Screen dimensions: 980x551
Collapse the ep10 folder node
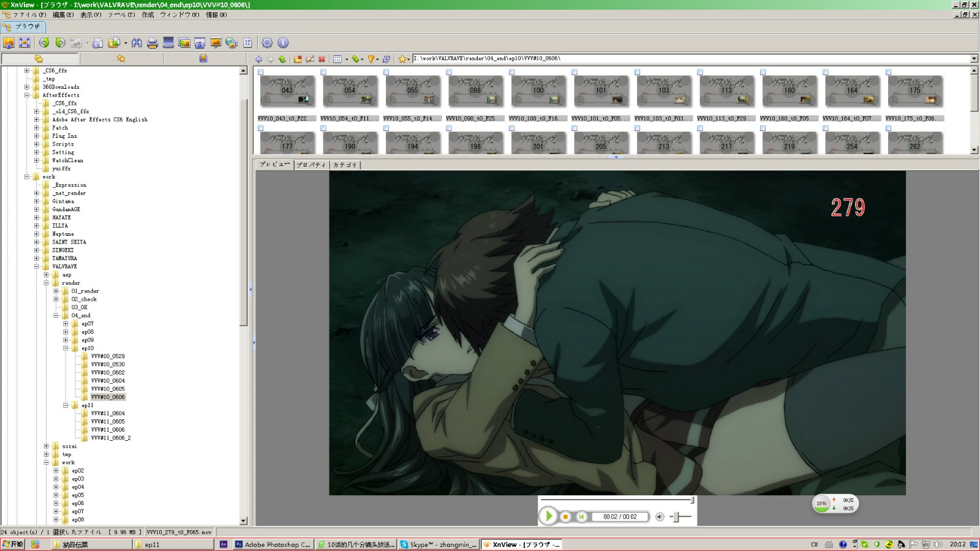[x=66, y=348]
